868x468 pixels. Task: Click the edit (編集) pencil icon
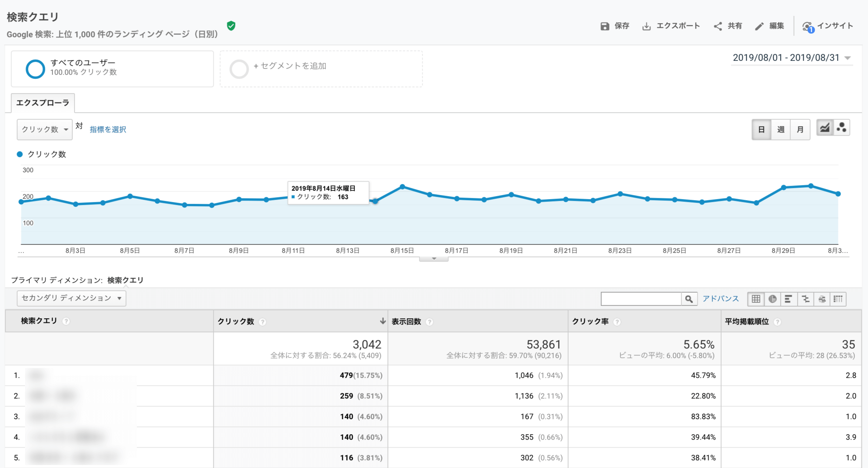pyautogui.click(x=759, y=26)
